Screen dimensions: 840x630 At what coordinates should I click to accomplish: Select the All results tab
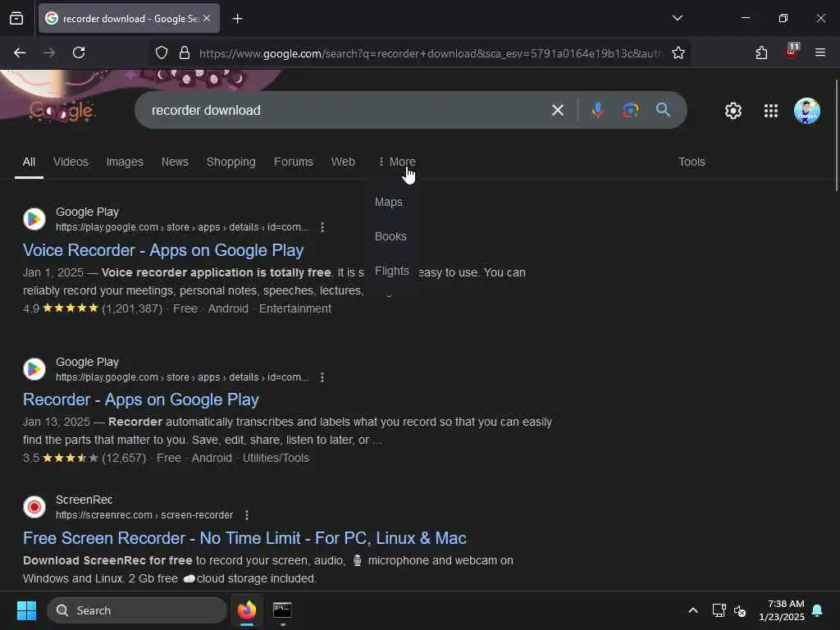pos(29,162)
